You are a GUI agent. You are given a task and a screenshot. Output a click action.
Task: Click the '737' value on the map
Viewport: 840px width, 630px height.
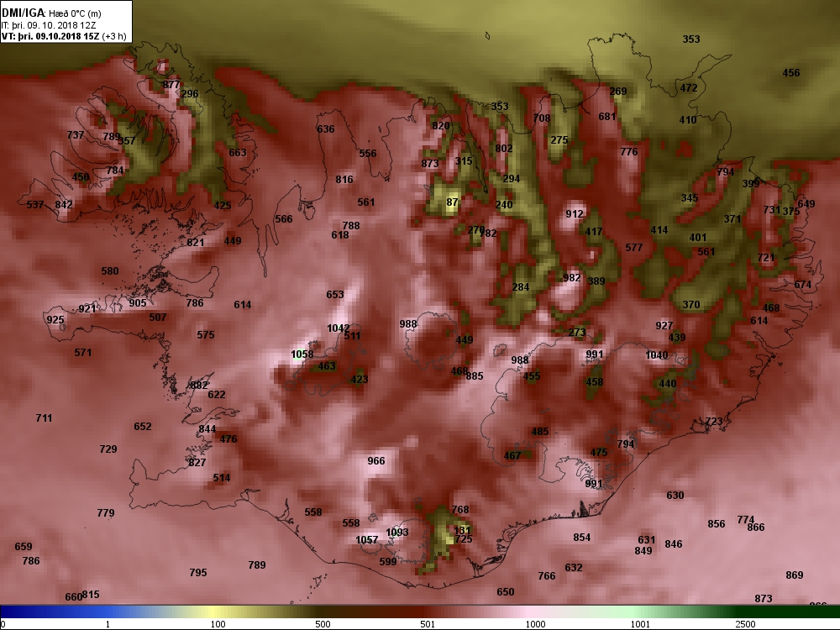(x=76, y=135)
